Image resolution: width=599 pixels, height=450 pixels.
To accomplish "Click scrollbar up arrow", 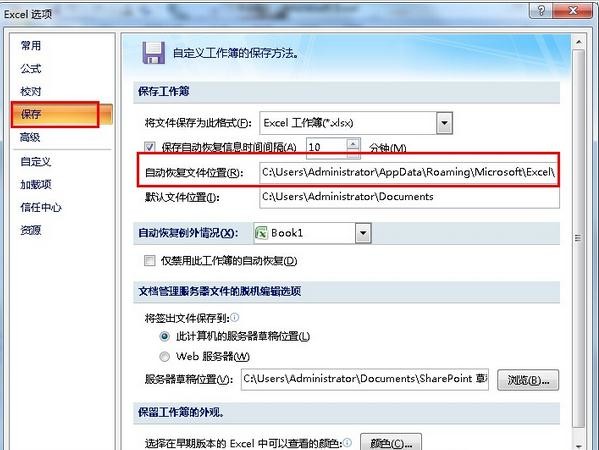I will tap(578, 42).
